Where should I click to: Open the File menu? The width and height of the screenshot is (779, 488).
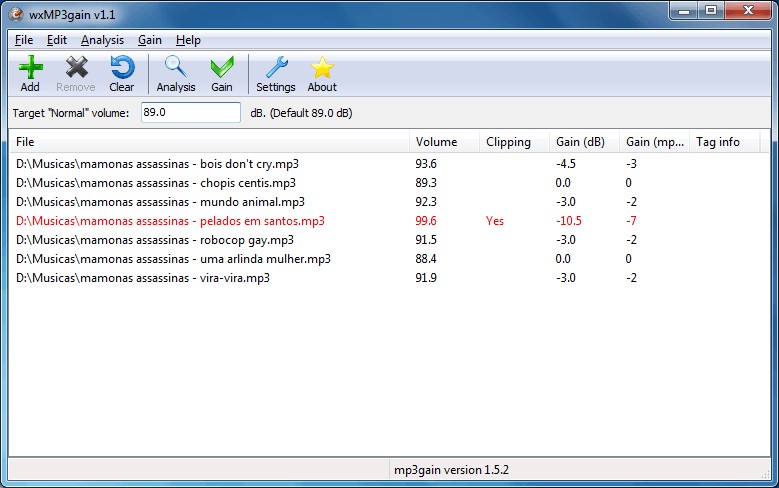(x=24, y=40)
